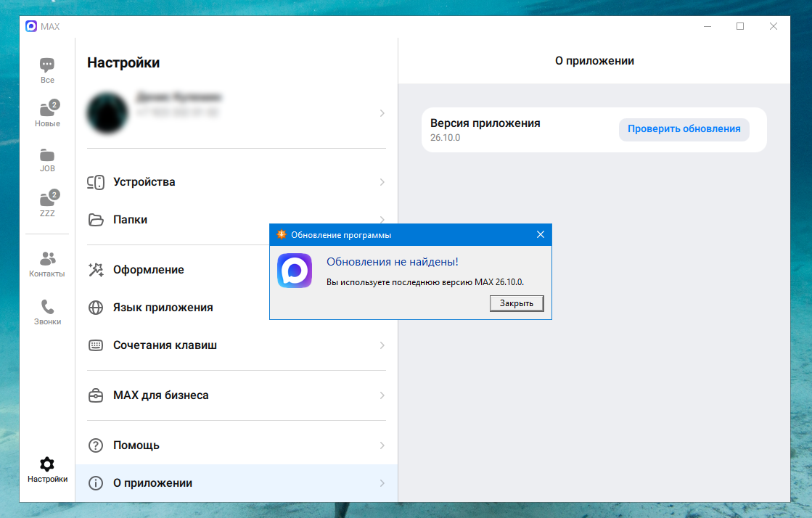The width and height of the screenshot is (812, 518).
Task: Expand Сочетания клавиш with its chevron
Action: pyautogui.click(x=382, y=345)
